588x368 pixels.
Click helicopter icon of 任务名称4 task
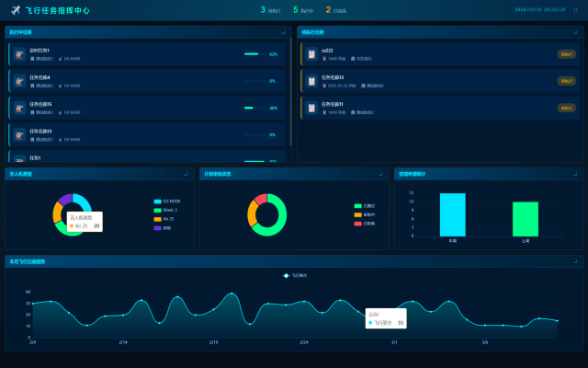(x=19, y=81)
